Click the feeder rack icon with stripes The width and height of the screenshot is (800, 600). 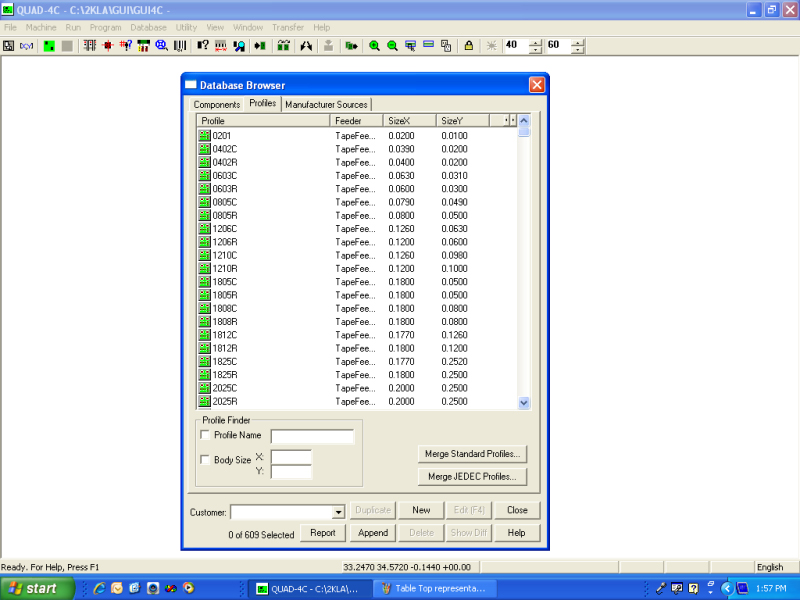pyautogui.click(x=90, y=46)
